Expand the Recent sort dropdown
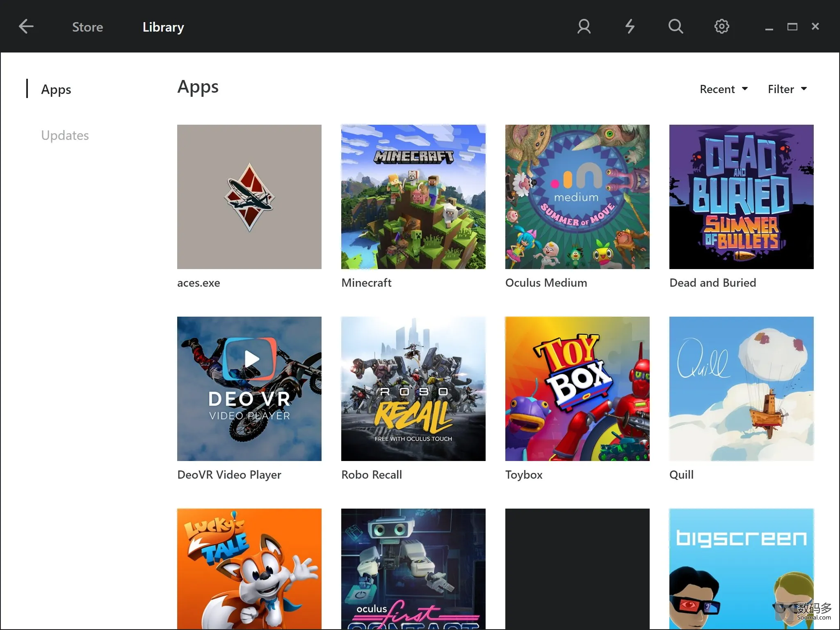The image size is (840, 630). pyautogui.click(x=724, y=89)
